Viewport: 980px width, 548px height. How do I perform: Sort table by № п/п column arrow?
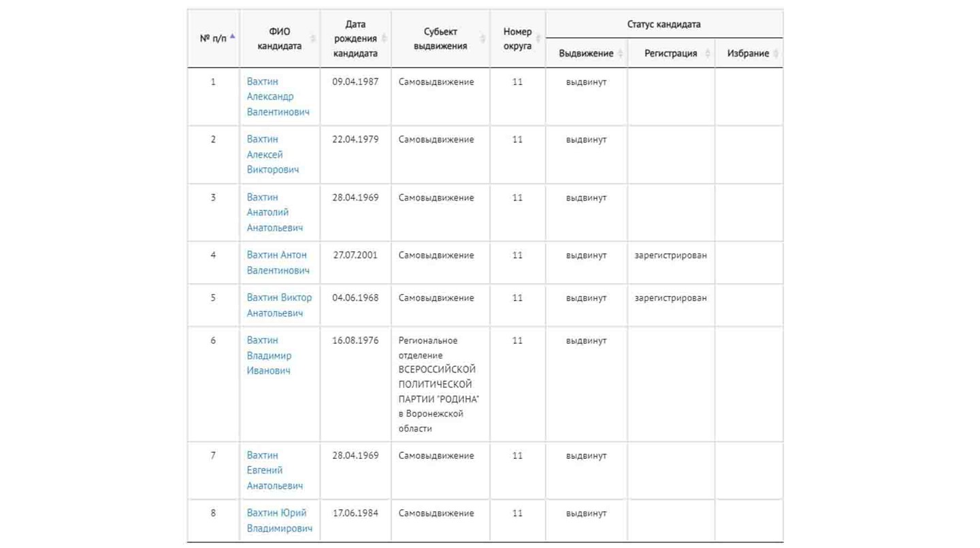[x=233, y=37]
